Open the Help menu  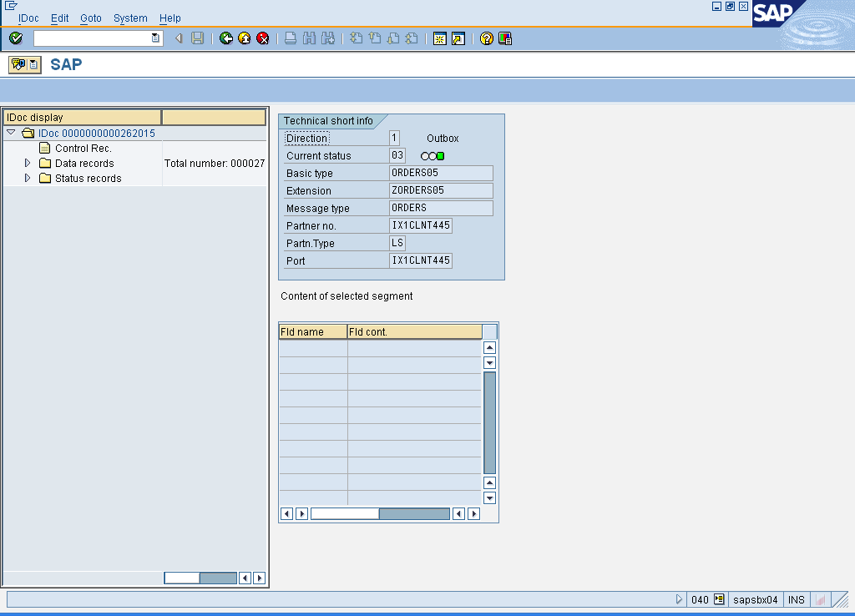coord(170,18)
